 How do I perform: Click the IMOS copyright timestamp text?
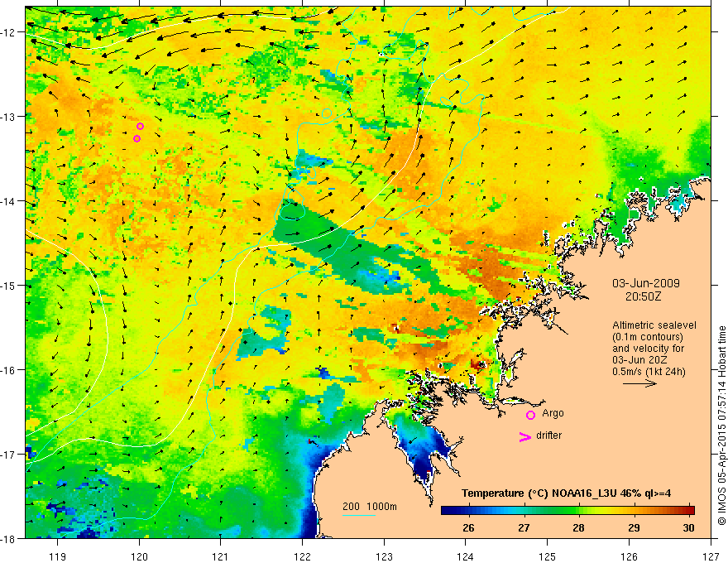721,426
